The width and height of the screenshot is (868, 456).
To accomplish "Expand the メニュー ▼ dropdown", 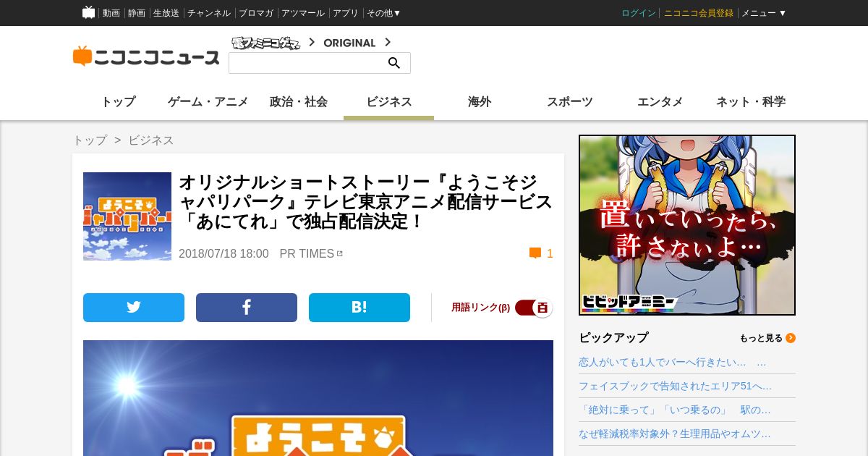I will tap(764, 13).
